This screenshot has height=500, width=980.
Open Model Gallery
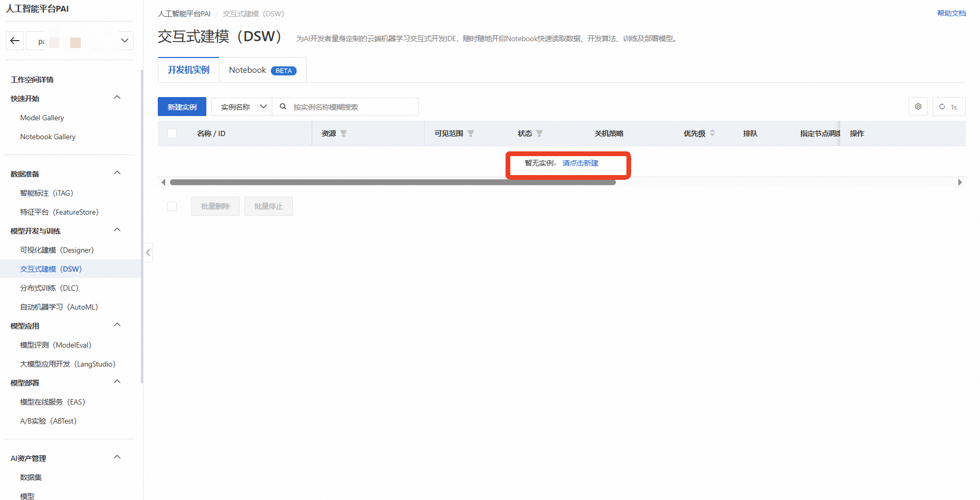(42, 118)
